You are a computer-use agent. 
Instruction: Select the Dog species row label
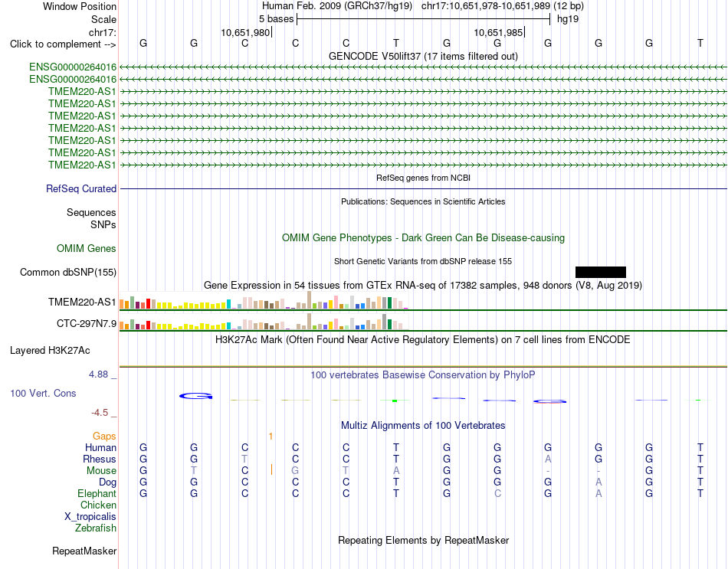(x=108, y=482)
